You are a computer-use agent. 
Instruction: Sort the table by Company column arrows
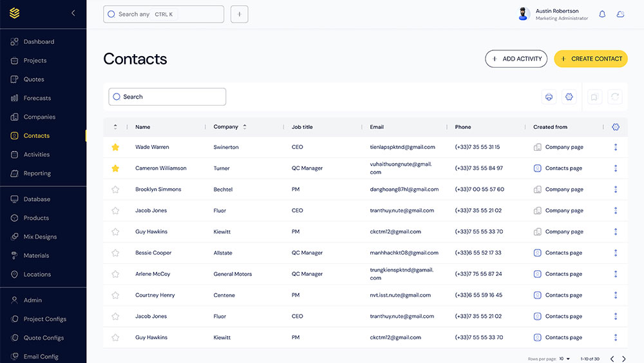point(245,127)
